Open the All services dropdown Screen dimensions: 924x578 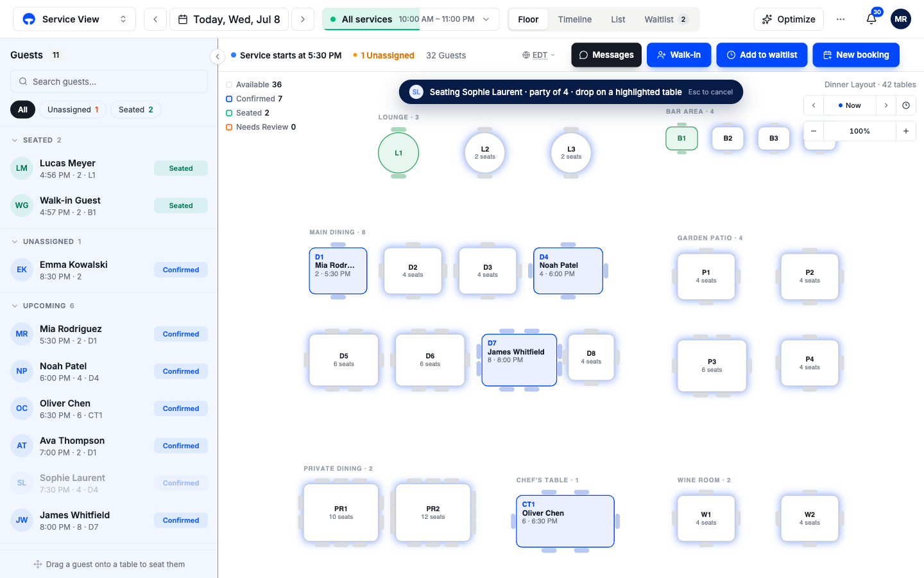pos(411,19)
